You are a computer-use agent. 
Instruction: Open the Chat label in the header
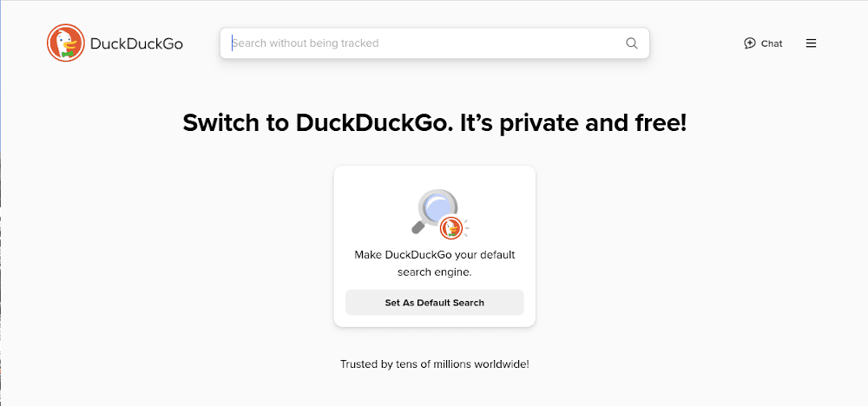coord(772,43)
